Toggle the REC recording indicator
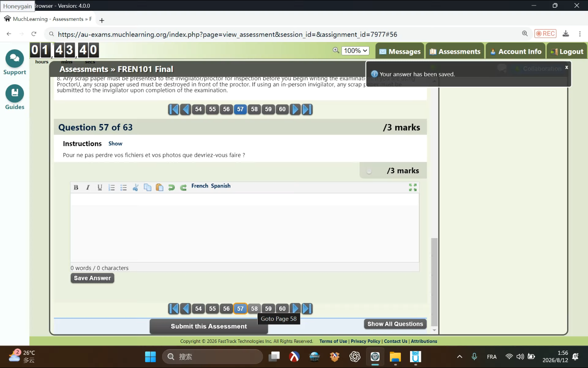This screenshot has width=588, height=368. (x=545, y=34)
